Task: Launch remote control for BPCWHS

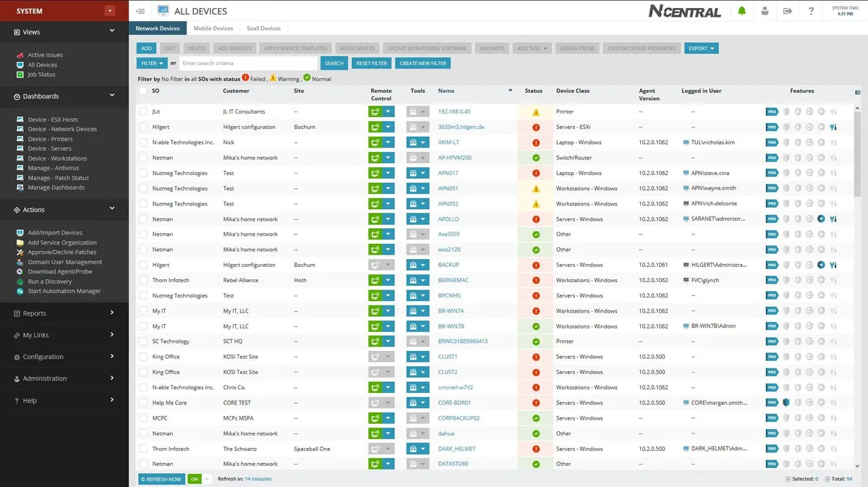Action: click(375, 295)
